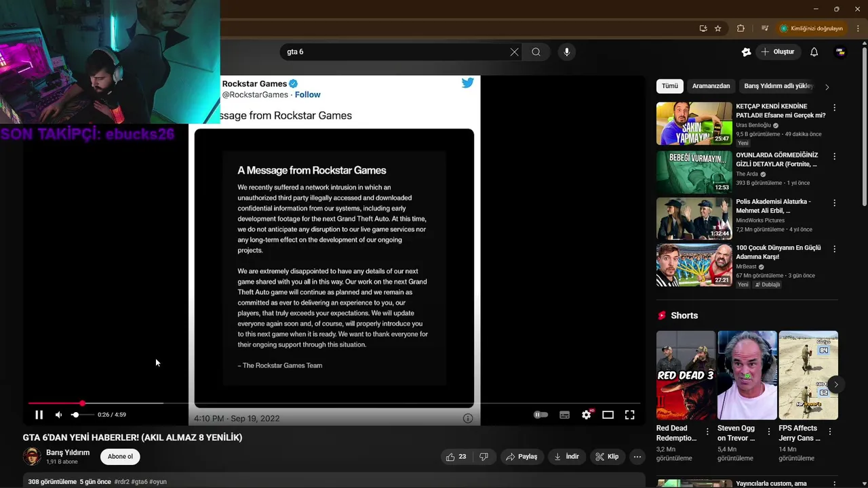Click the Kimliğinizi doğrulayın profile button
Image resolution: width=868 pixels, height=488 pixels.
point(811,28)
